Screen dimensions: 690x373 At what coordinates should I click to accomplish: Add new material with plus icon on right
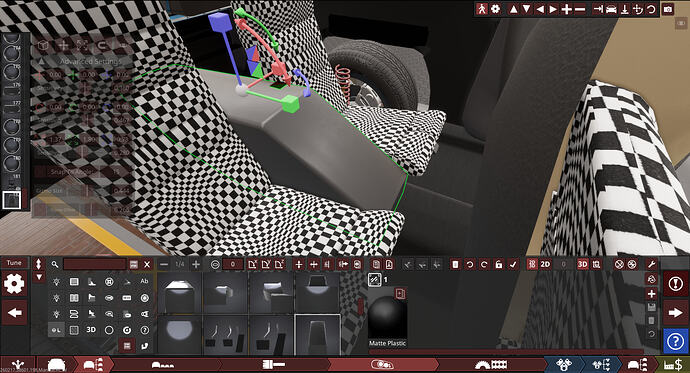click(652, 294)
